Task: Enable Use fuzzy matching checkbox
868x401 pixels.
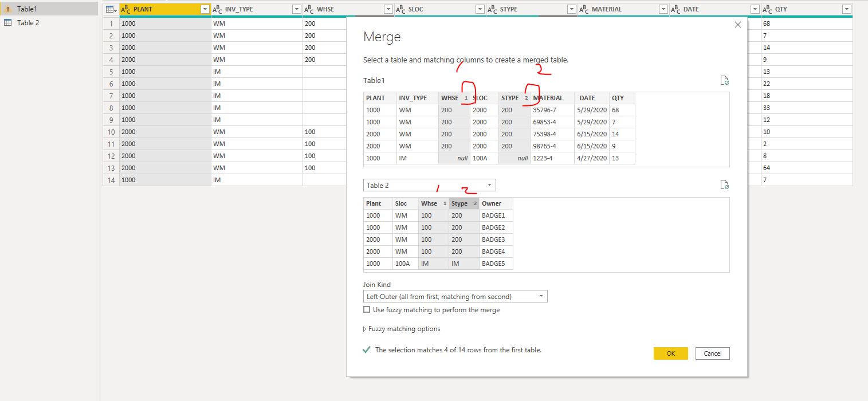Action: click(x=367, y=310)
